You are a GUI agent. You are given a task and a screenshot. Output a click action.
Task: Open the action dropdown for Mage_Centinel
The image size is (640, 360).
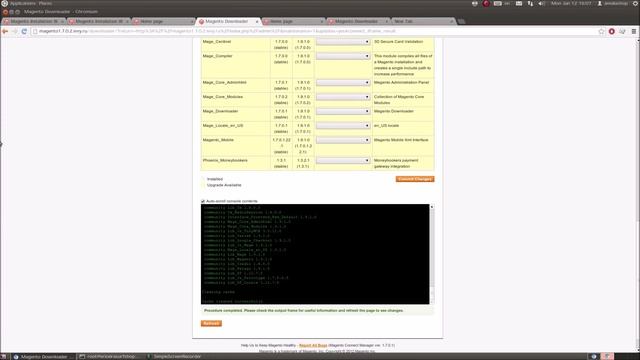pos(343,42)
